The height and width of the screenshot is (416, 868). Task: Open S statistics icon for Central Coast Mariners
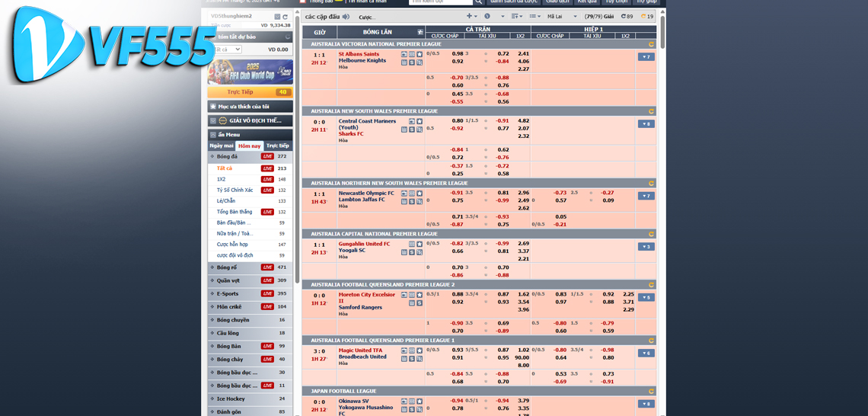(412, 130)
